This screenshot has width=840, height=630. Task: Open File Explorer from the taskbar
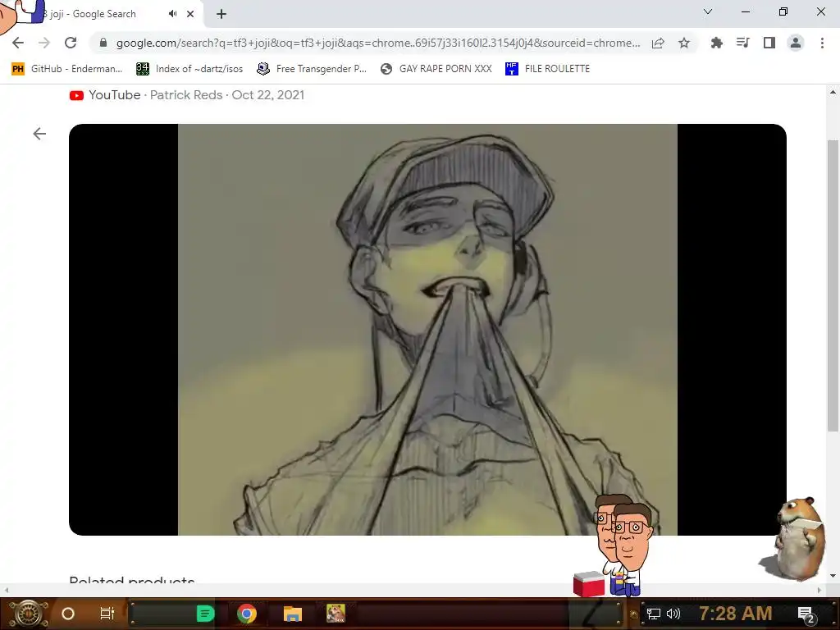tap(293, 614)
